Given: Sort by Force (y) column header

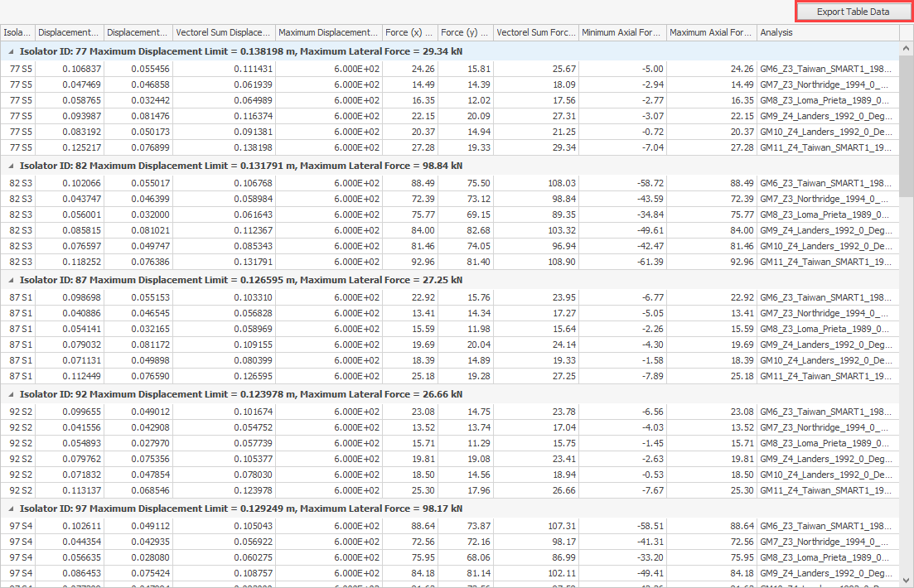Looking at the screenshot, I should pos(465,33).
